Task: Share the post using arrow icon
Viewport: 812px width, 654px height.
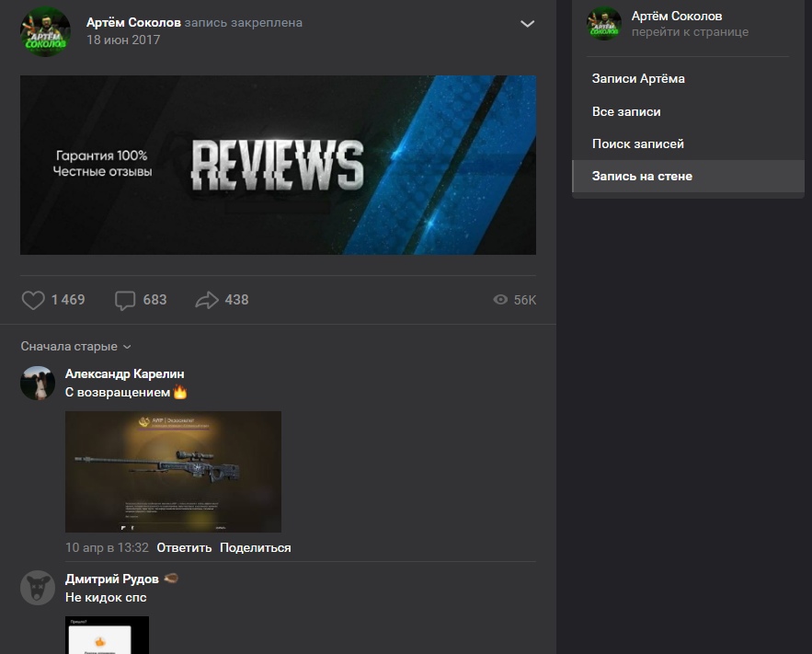Action: tap(207, 300)
